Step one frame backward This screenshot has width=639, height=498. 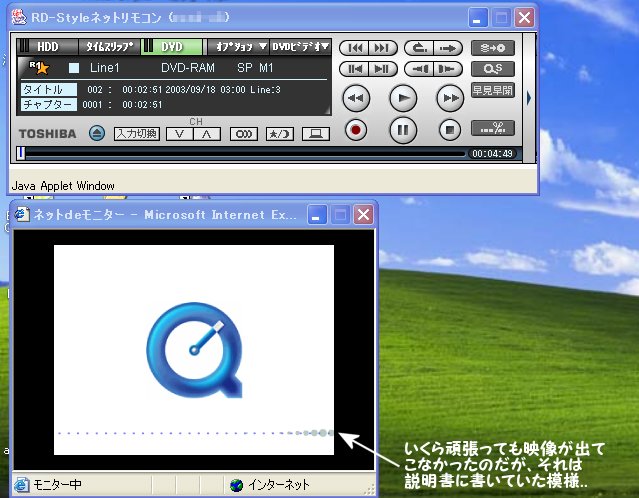click(x=354, y=69)
